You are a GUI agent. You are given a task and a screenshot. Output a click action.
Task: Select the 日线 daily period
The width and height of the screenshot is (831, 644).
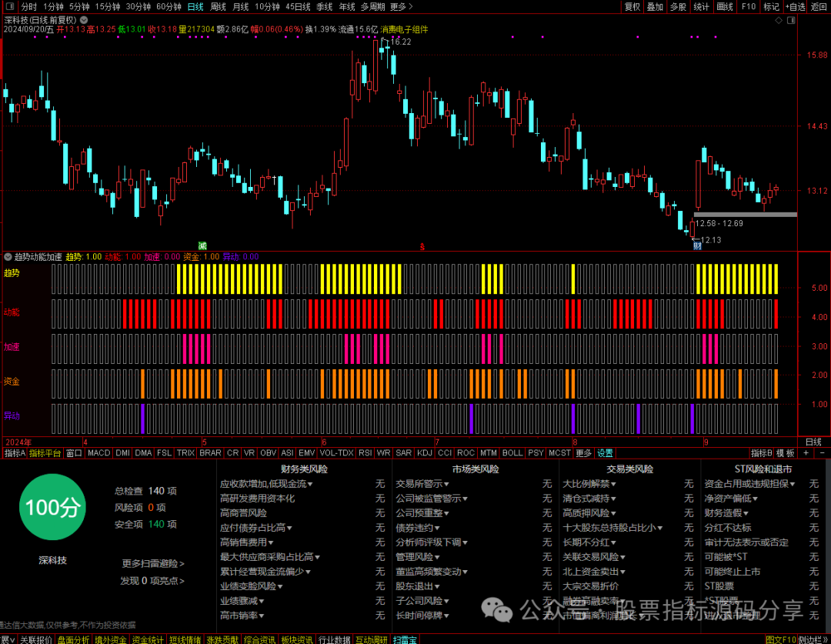click(195, 6)
